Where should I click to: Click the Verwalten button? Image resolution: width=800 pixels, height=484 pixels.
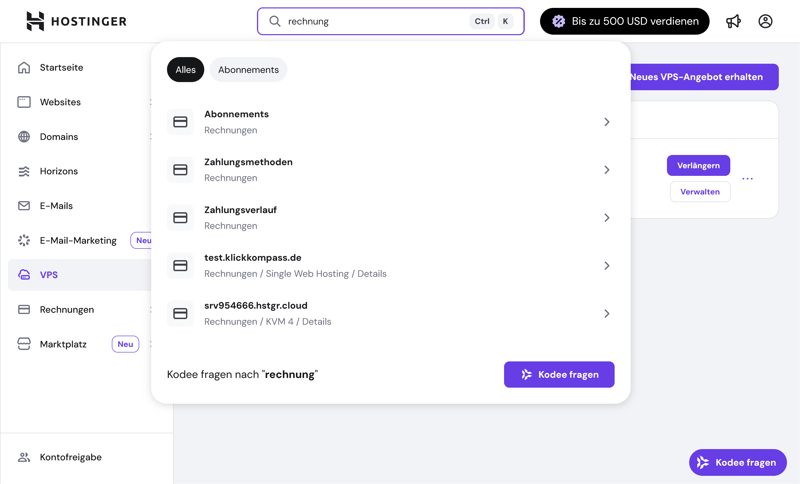click(700, 192)
